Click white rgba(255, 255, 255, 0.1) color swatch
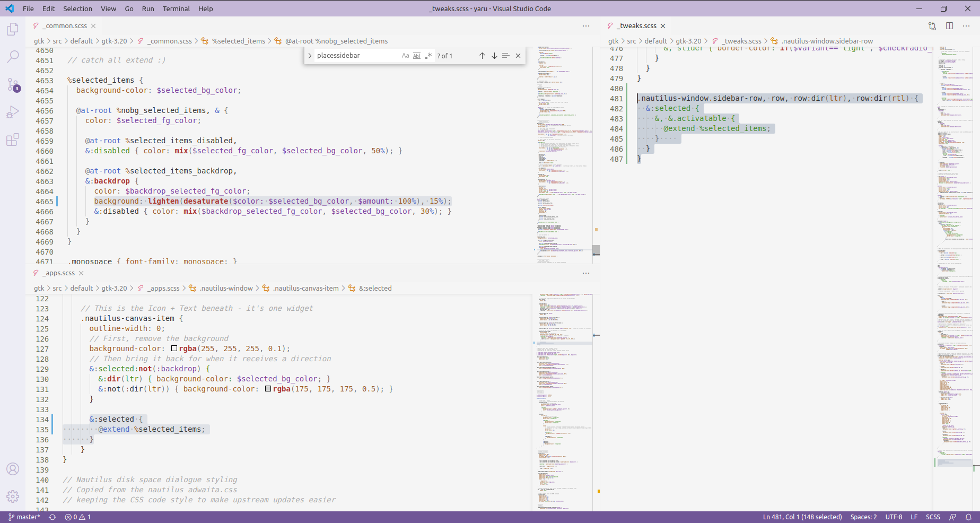Viewport: 980px width, 523px height. (x=174, y=349)
